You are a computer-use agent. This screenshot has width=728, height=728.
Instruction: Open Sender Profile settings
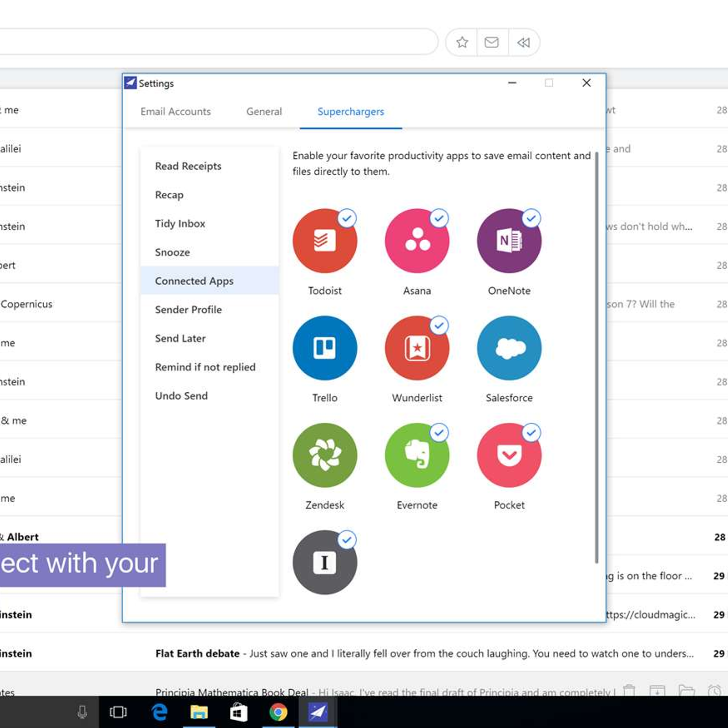coord(188,309)
